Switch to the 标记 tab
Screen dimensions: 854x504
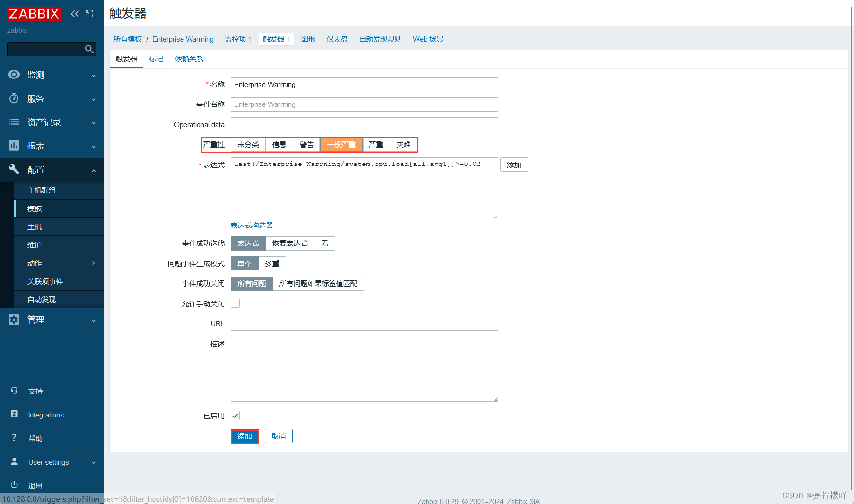pos(156,59)
